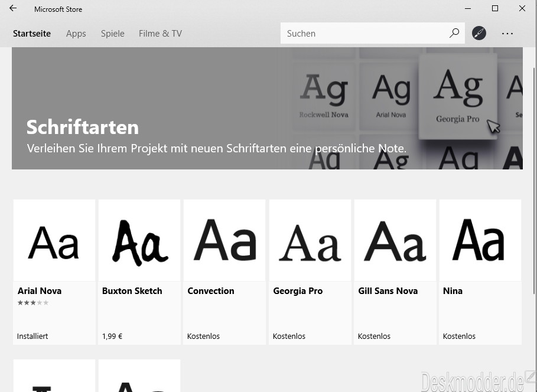Close the Microsoft Store window

(522, 8)
